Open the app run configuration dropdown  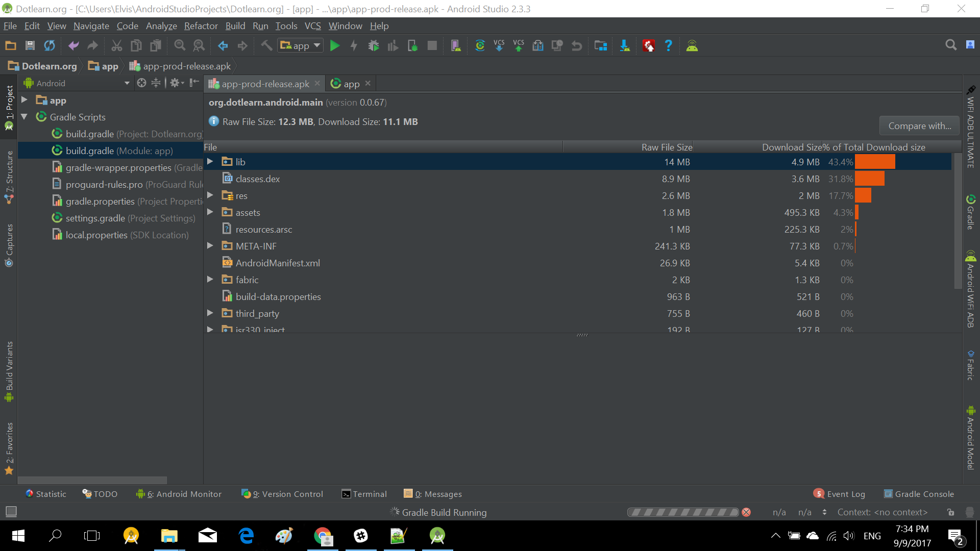301,46
